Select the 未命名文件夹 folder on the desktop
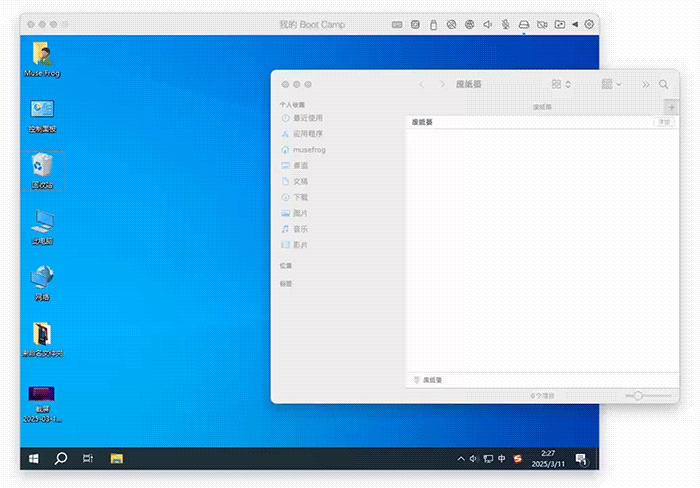Screen dimensions: 700x488 (x=42, y=339)
